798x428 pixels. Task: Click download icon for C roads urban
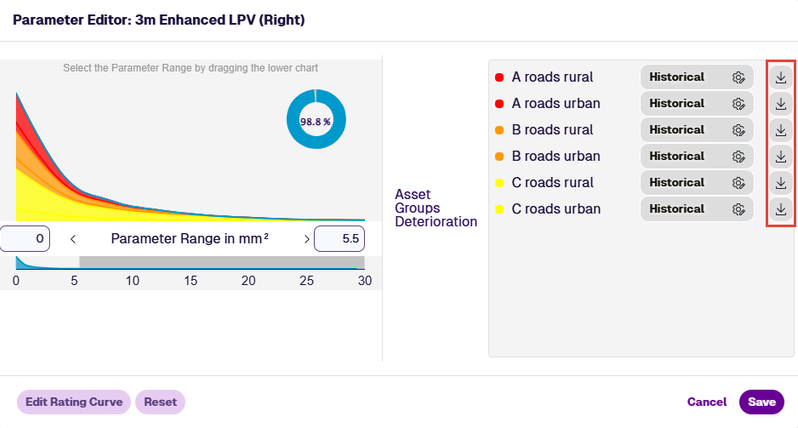click(781, 209)
